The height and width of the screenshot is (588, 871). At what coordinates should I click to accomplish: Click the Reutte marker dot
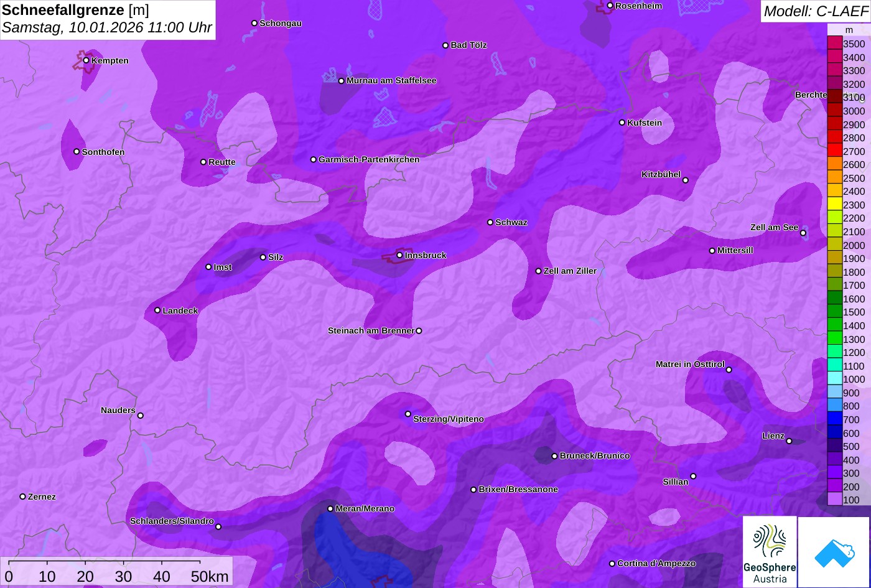pyautogui.click(x=203, y=162)
